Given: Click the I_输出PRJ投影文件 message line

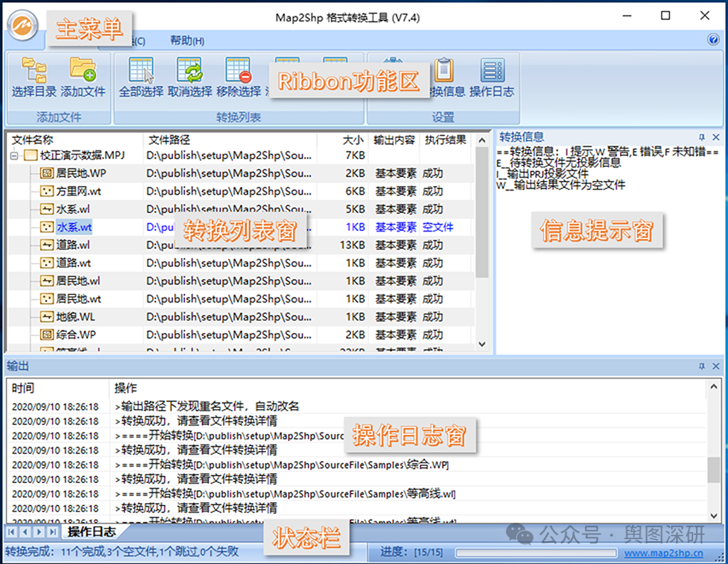Looking at the screenshot, I should coord(542,174).
